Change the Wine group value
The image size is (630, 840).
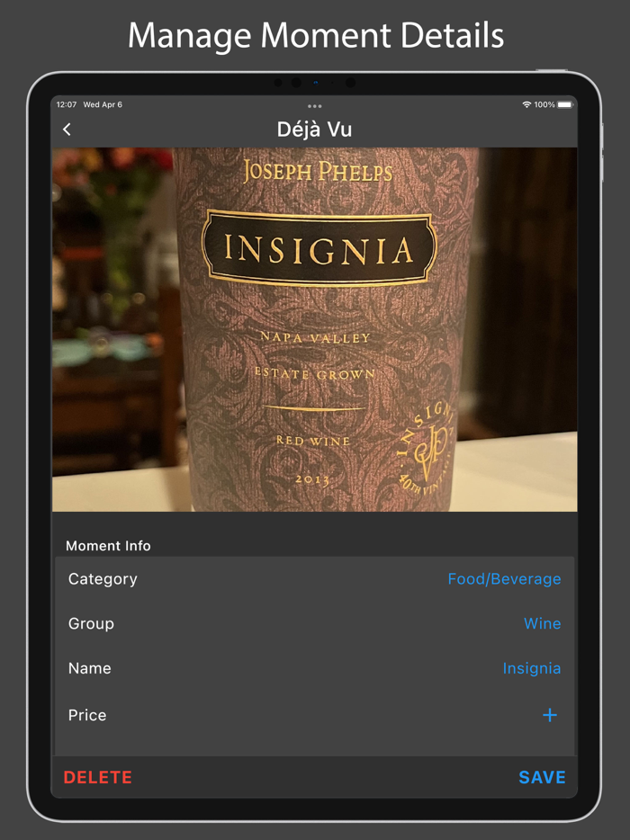click(542, 623)
